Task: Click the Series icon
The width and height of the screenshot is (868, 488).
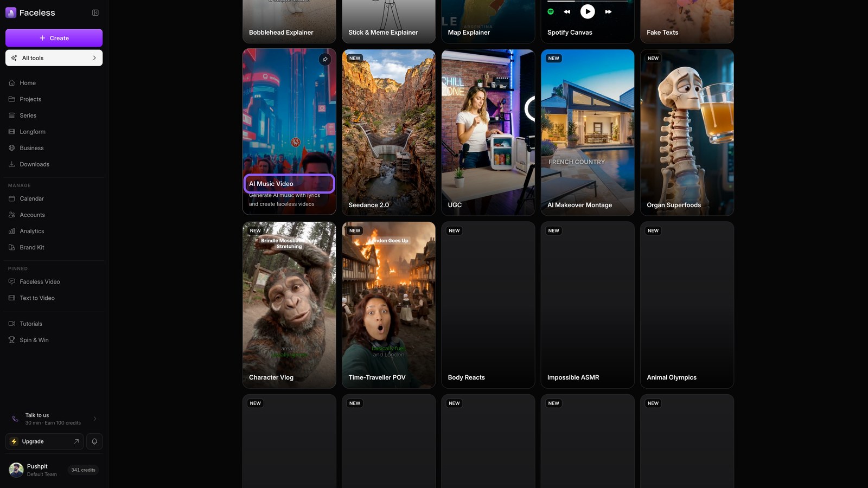Action: click(12, 115)
